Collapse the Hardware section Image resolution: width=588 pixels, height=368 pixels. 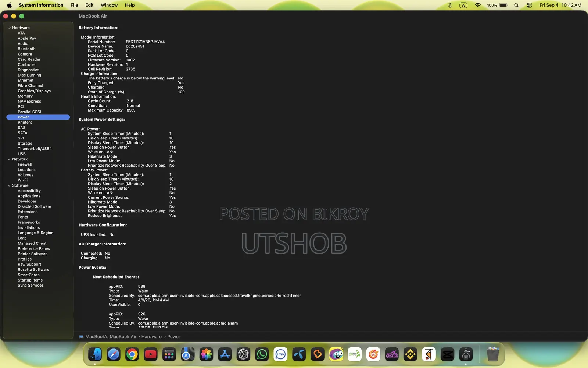point(9,28)
